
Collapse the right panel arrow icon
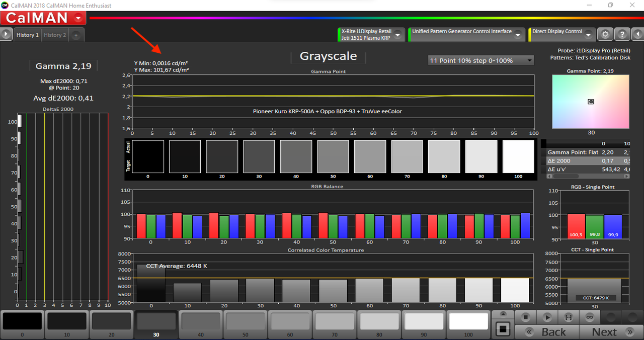tap(637, 35)
